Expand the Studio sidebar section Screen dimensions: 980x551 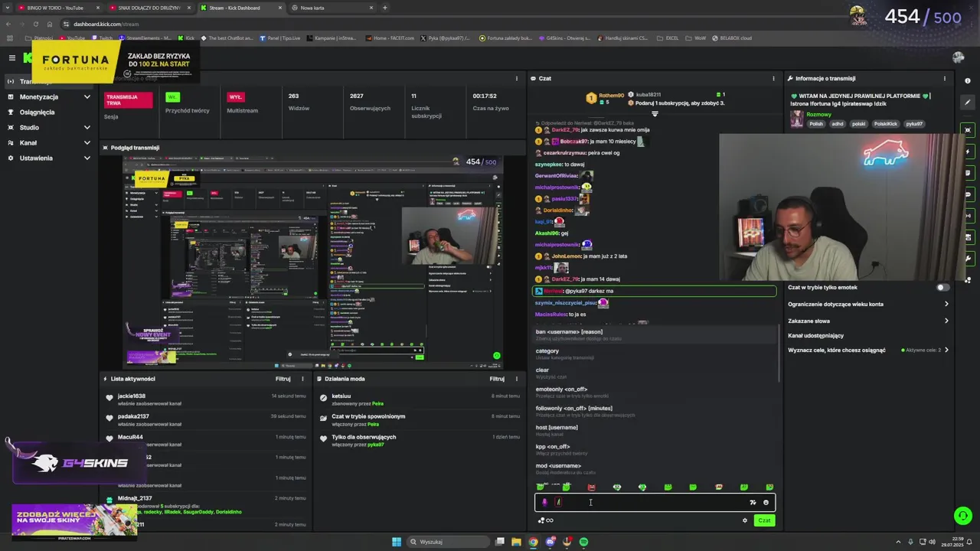[49, 128]
